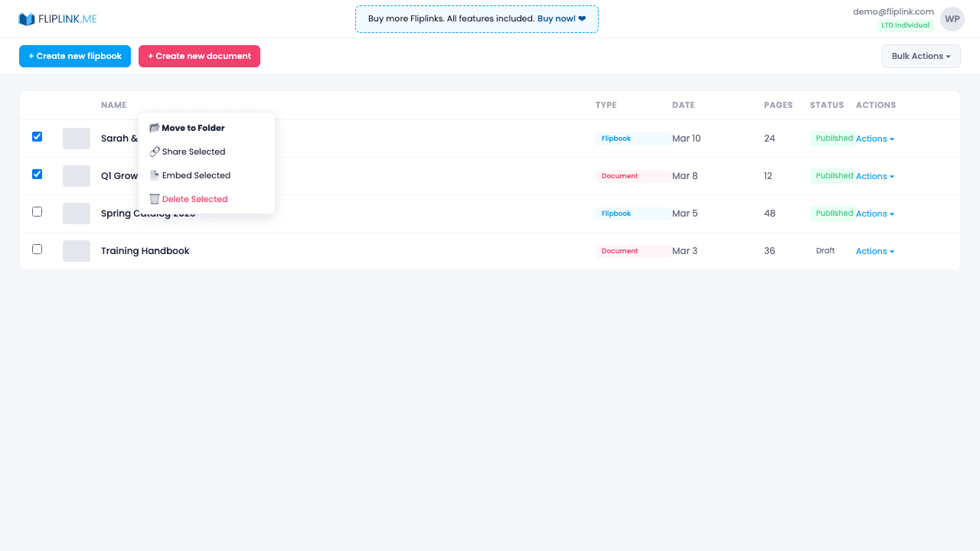This screenshot has width=980, height=551.
Task: Open the Bulk Actions dropdown
Action: (x=921, y=56)
